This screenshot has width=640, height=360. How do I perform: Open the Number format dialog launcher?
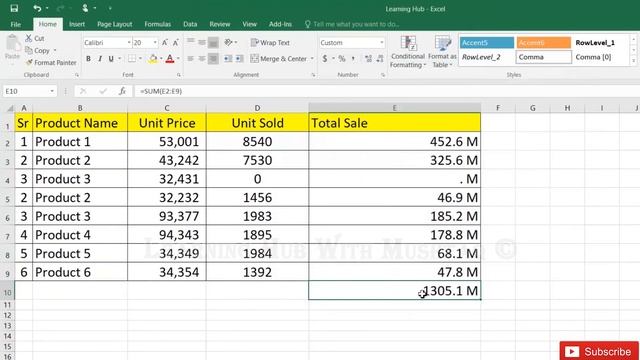[383, 75]
